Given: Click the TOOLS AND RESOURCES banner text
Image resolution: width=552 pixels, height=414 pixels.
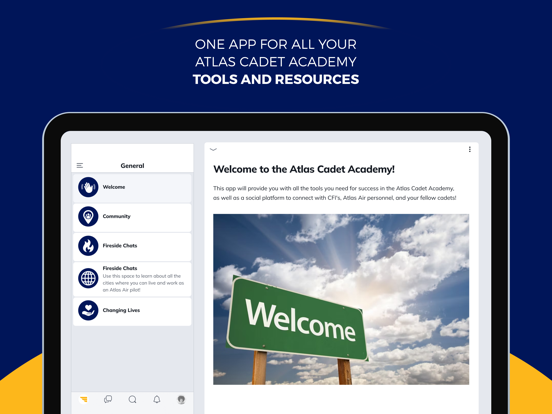Looking at the screenshot, I should 276,79.
